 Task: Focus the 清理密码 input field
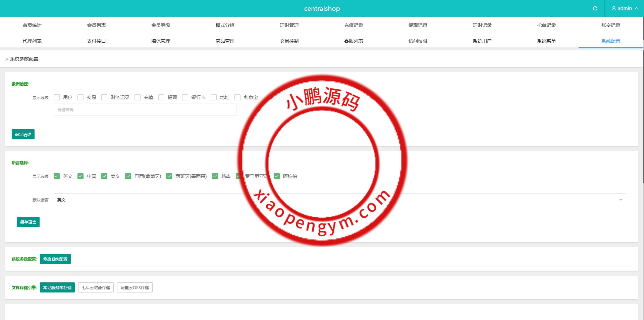145,109
